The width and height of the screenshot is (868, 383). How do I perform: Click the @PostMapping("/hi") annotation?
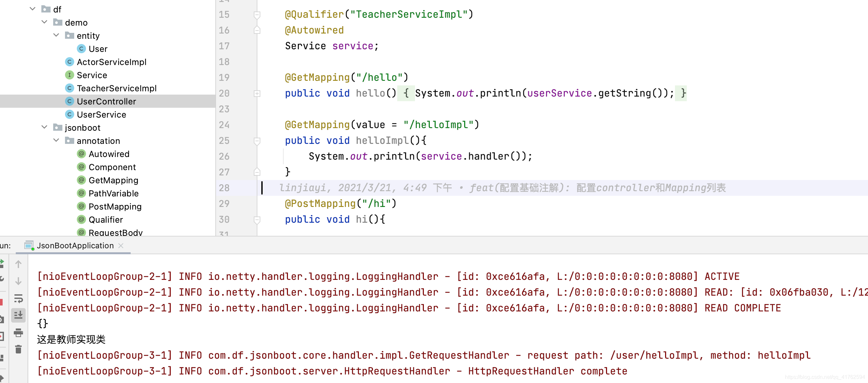pos(341,204)
